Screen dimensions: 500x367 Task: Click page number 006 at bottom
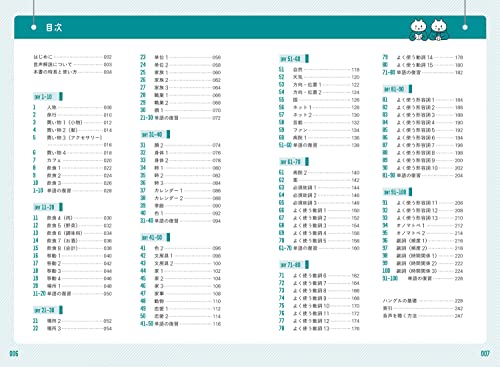coord(14,353)
